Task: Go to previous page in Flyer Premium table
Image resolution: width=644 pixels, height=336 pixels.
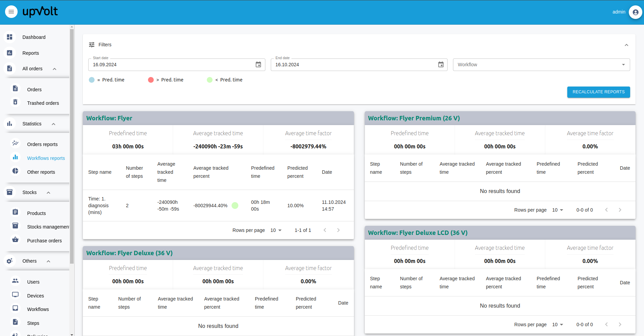Action: (x=606, y=210)
